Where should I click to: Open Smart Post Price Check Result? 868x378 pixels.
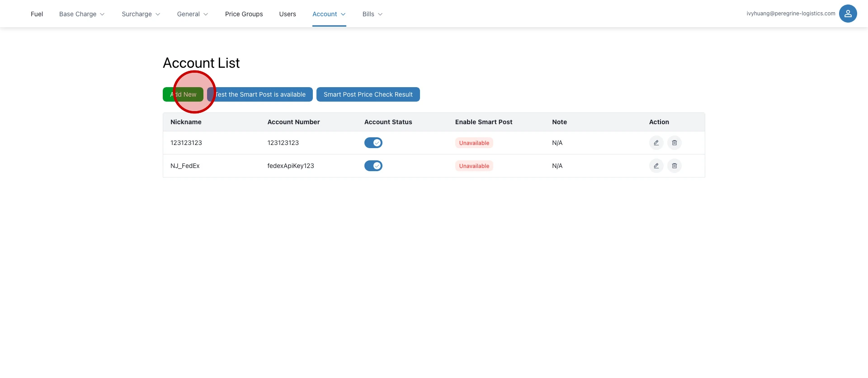368,94
